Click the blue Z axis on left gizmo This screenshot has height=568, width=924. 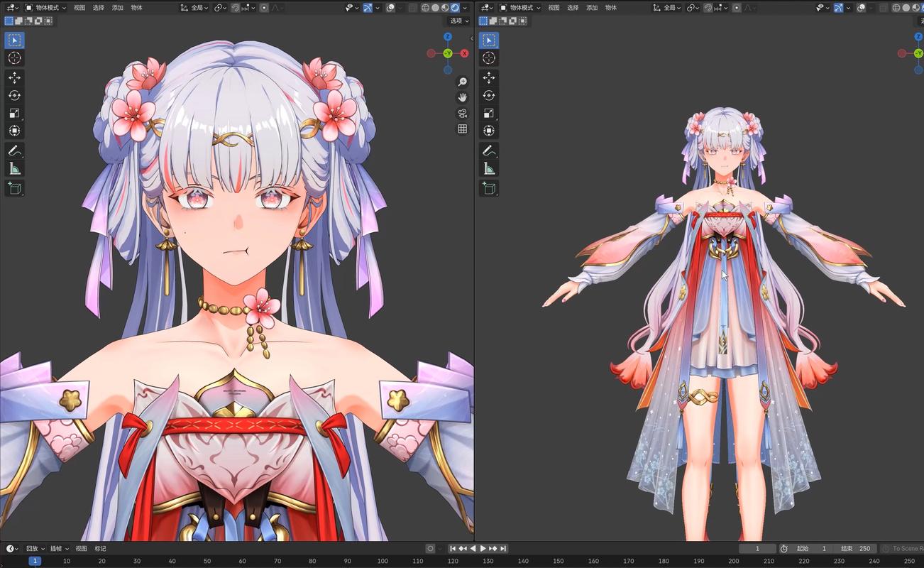tap(448, 36)
